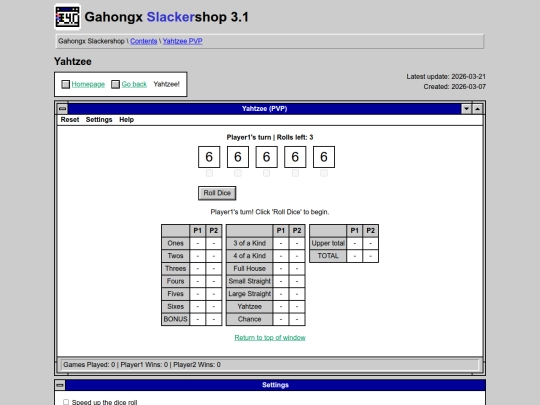
Task: Click the Latest update date text
Action: [446, 76]
